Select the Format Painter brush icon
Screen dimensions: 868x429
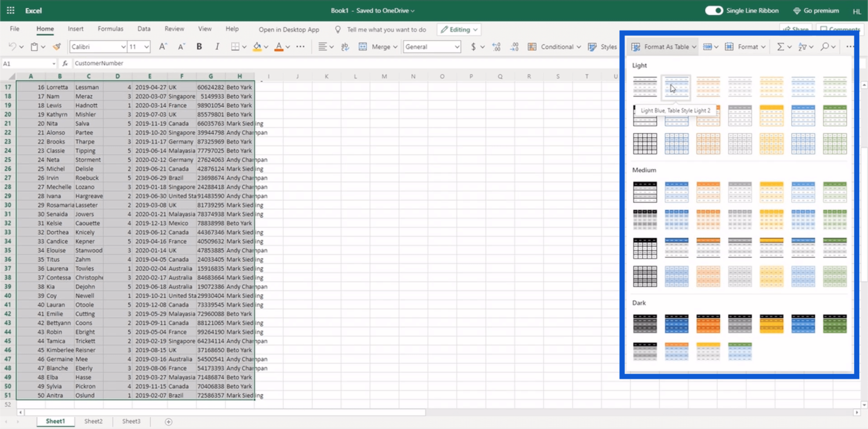(x=57, y=47)
